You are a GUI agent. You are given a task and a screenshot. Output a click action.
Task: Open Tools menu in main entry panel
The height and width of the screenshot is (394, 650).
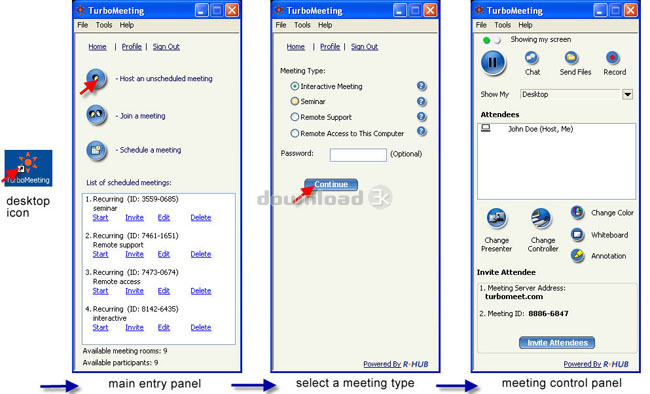click(104, 25)
